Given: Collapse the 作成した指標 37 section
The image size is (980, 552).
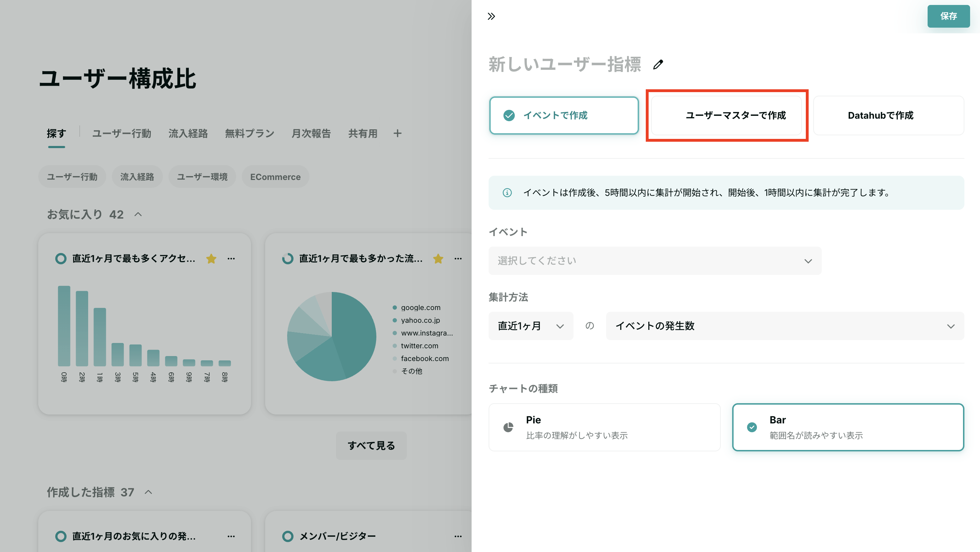Looking at the screenshot, I should click(x=148, y=492).
